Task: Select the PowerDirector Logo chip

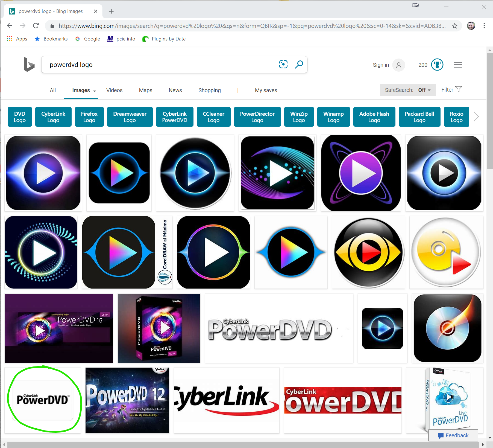Action: 257,117
